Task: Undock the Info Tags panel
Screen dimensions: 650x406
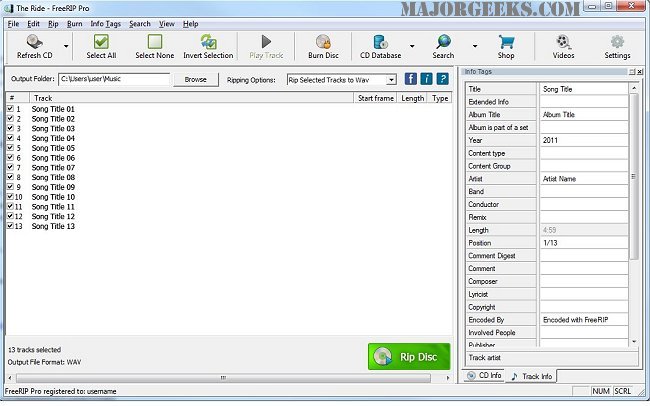Action: pos(632,72)
